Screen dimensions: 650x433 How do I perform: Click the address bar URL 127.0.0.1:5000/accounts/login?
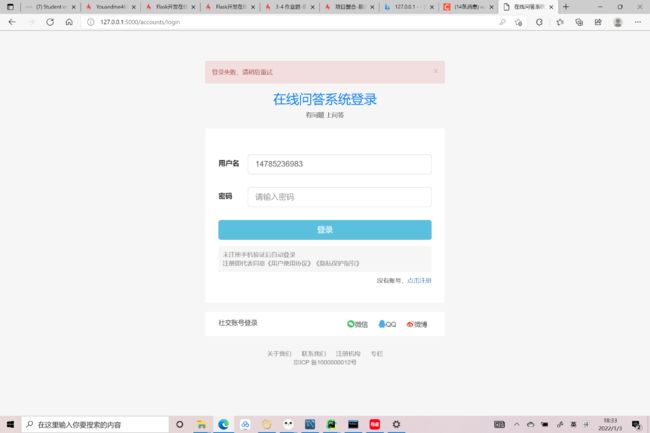click(x=140, y=22)
